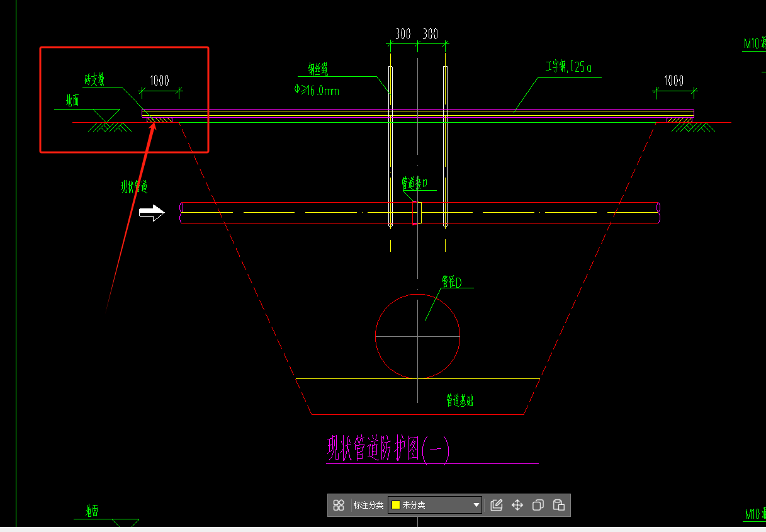Click the 钢丝绳 label text

[318, 68]
